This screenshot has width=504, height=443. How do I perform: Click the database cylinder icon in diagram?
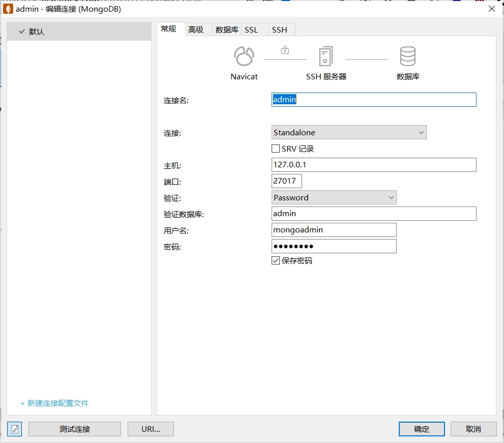(407, 56)
